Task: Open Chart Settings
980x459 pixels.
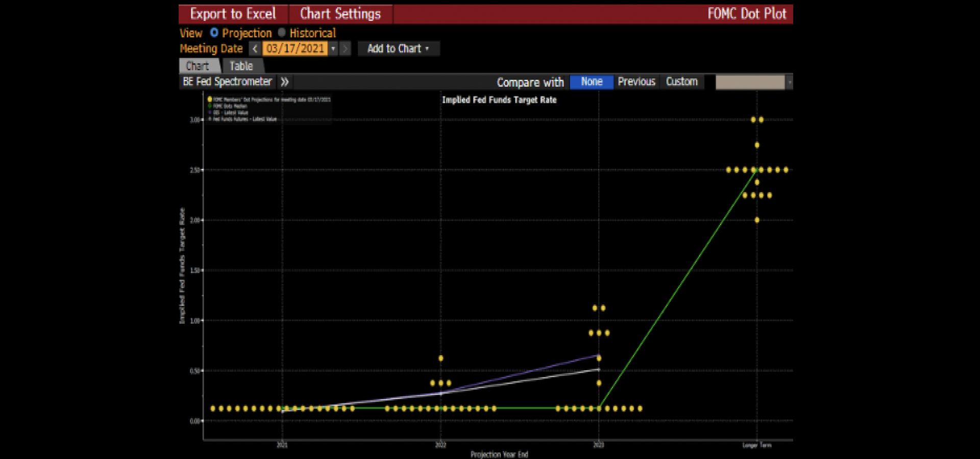Action: 340,14
